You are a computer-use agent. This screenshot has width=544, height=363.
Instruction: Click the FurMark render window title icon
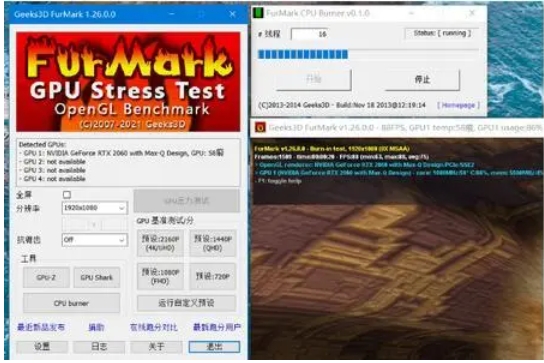(260, 128)
